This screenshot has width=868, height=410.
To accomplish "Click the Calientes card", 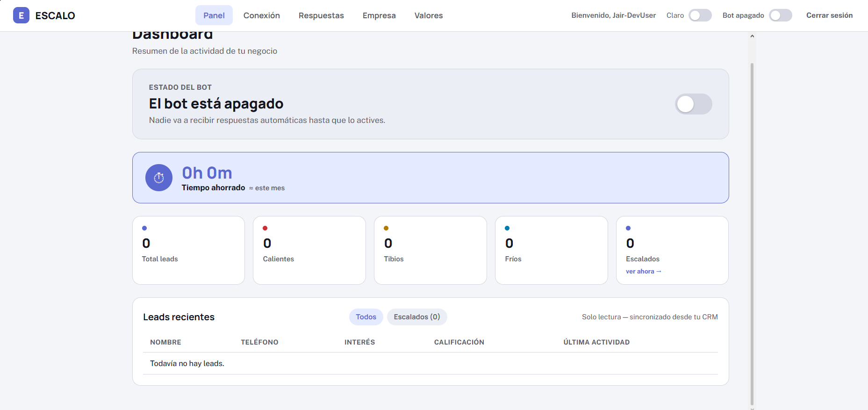I will click(x=309, y=250).
